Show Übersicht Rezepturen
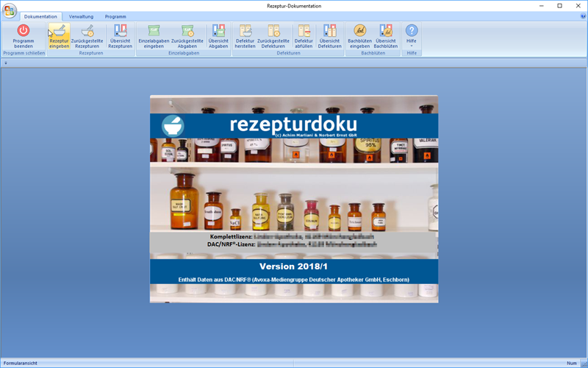Viewport: 588px width, 368px height. 119,35
